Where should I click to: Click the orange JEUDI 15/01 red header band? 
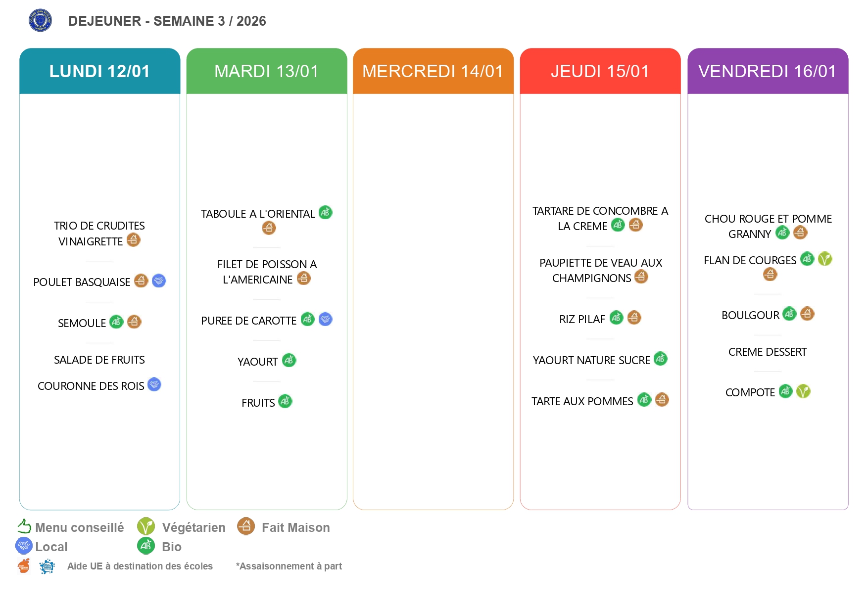pos(600,71)
